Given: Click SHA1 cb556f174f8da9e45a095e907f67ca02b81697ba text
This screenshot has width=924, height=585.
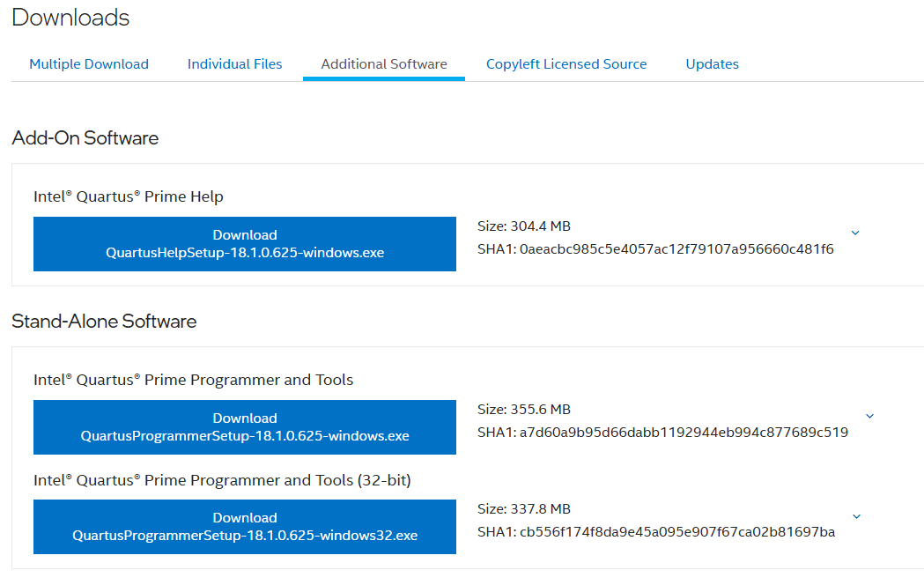Looking at the screenshot, I should tap(656, 532).
